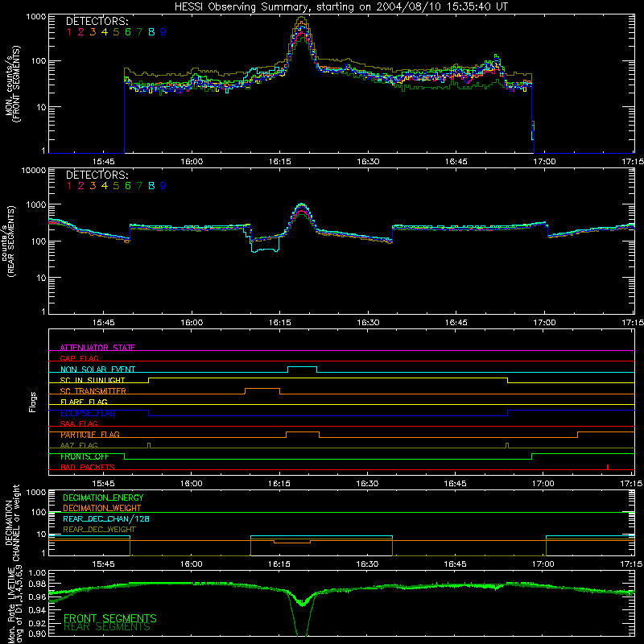This screenshot has width=644, height=644.
Task: Select the REAR_DEC_WEIGHT legend label
Action: pos(99,530)
